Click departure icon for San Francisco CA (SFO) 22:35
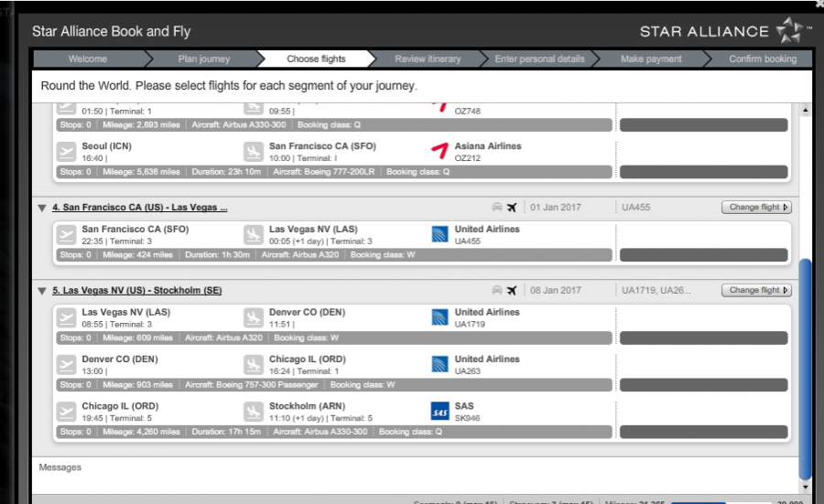824x504 pixels. [66, 235]
